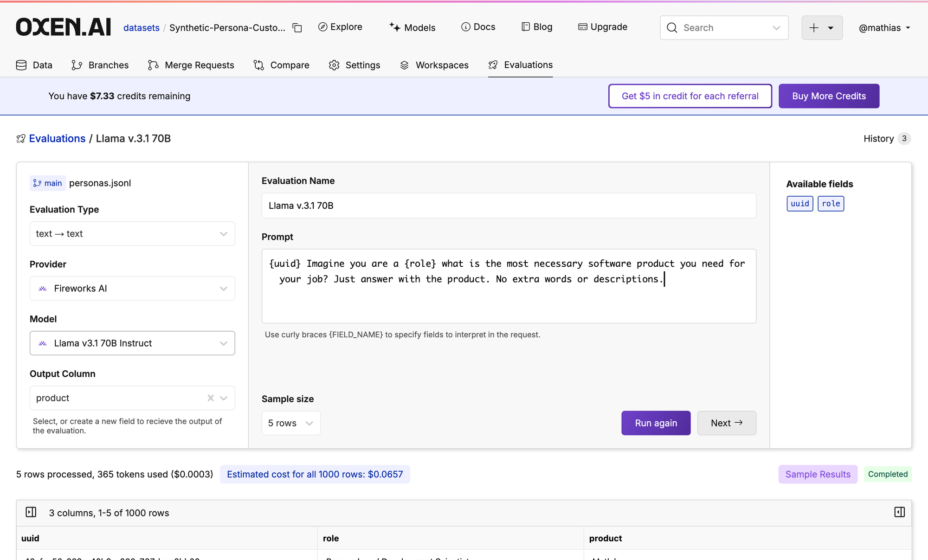Click the OXEN.AI logo

(64, 27)
